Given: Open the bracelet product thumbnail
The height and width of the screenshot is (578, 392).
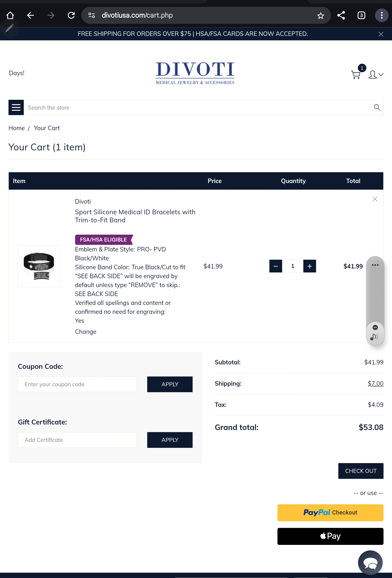Looking at the screenshot, I should [x=39, y=266].
